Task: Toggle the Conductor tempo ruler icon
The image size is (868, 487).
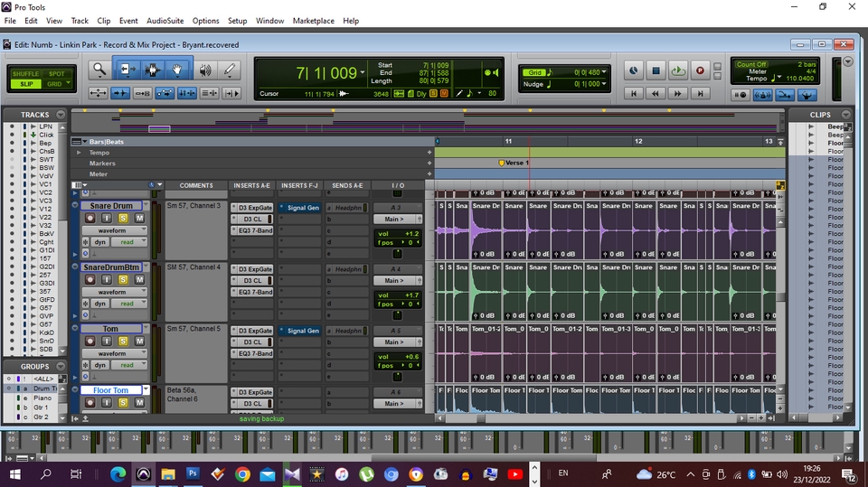Action: 807,95
